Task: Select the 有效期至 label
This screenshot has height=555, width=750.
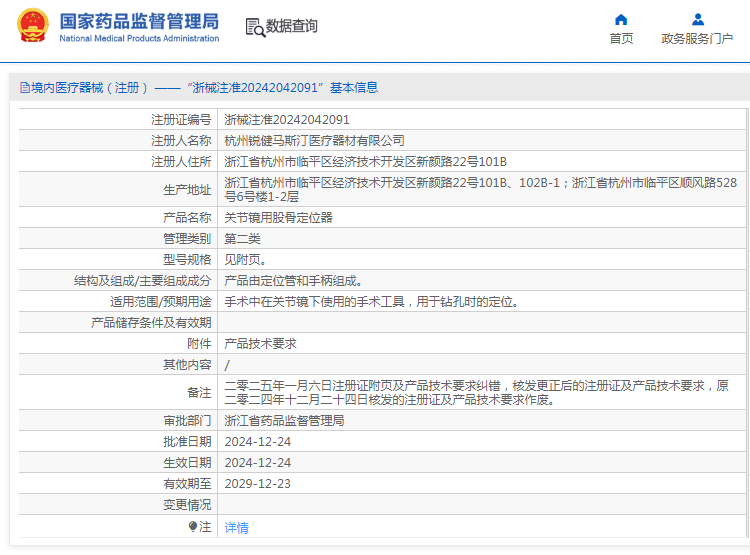Action: [x=187, y=484]
